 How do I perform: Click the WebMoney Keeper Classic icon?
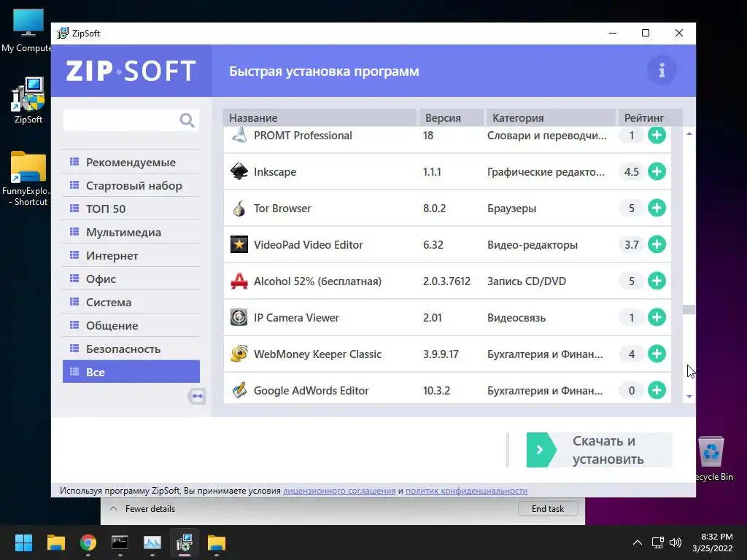click(239, 354)
